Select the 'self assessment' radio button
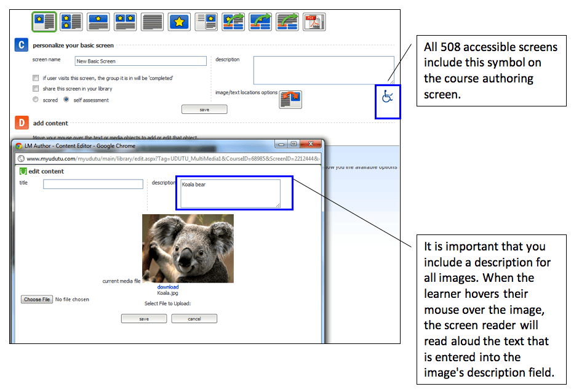Screen dimensions: 579x392 (x=67, y=100)
